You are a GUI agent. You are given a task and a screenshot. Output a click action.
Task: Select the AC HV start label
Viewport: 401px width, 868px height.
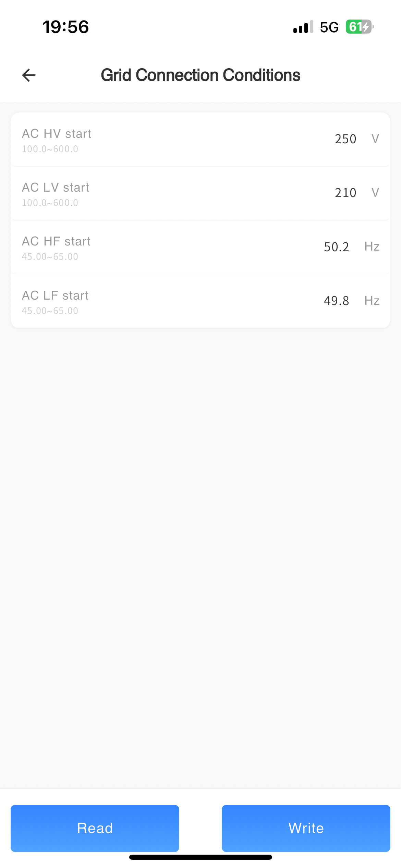tap(57, 134)
